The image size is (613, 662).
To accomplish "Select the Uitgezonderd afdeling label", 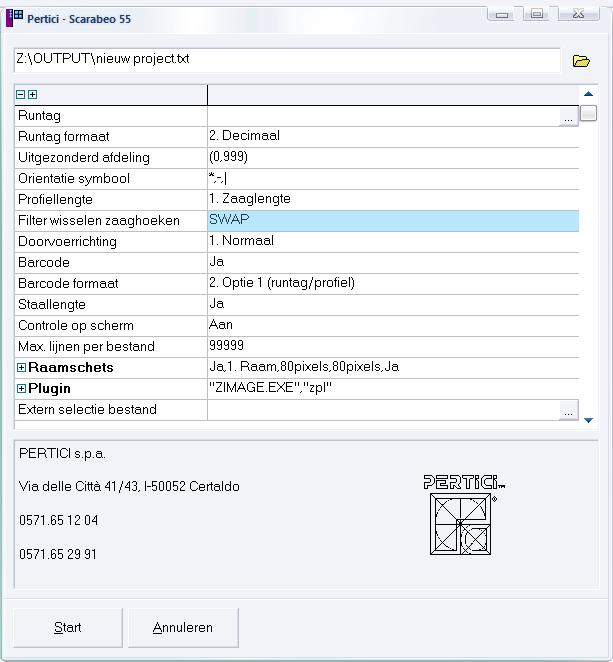I will click(x=84, y=157).
